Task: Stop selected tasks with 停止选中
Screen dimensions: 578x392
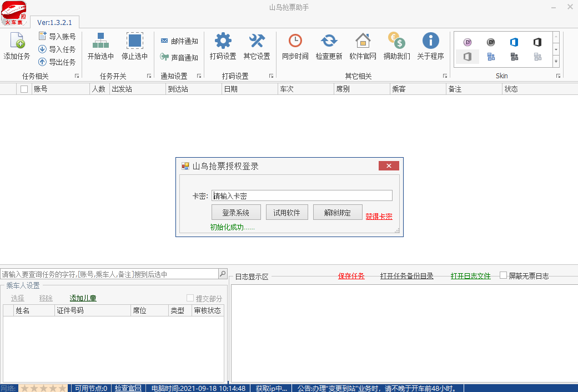Action: pos(134,47)
